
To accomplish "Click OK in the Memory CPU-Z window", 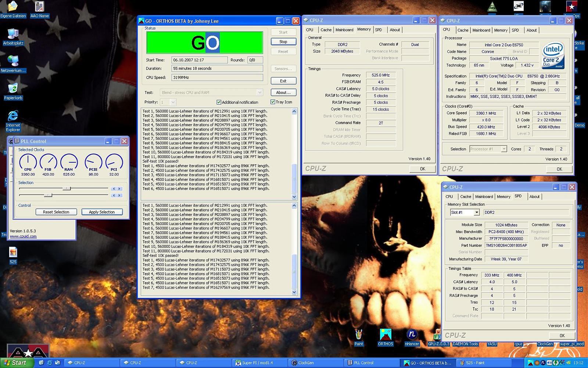I will coord(423,169).
